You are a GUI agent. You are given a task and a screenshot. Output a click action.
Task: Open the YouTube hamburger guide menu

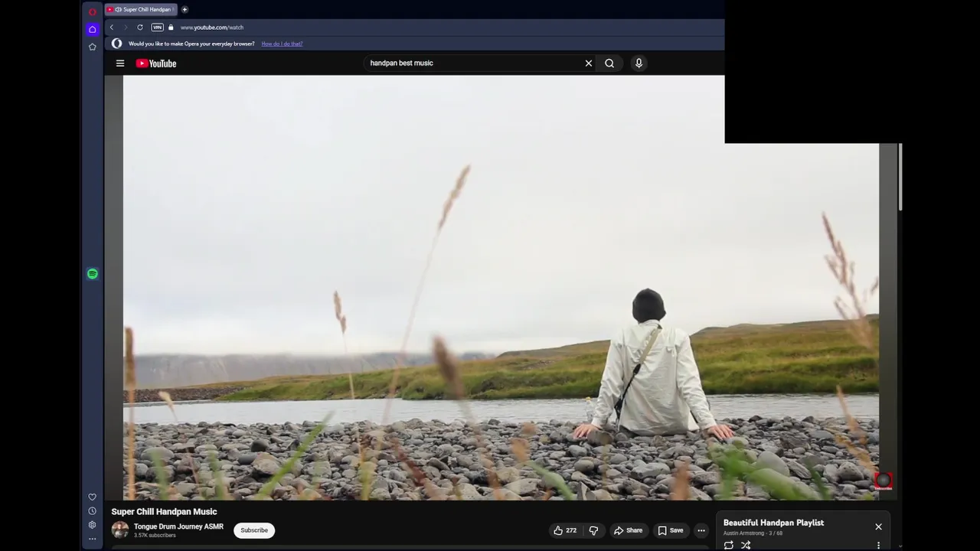tap(120, 64)
